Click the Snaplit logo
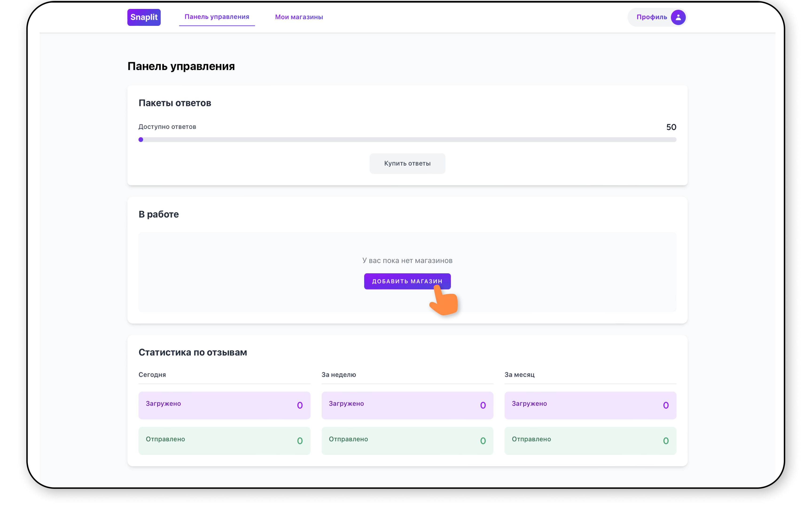 [x=144, y=17]
